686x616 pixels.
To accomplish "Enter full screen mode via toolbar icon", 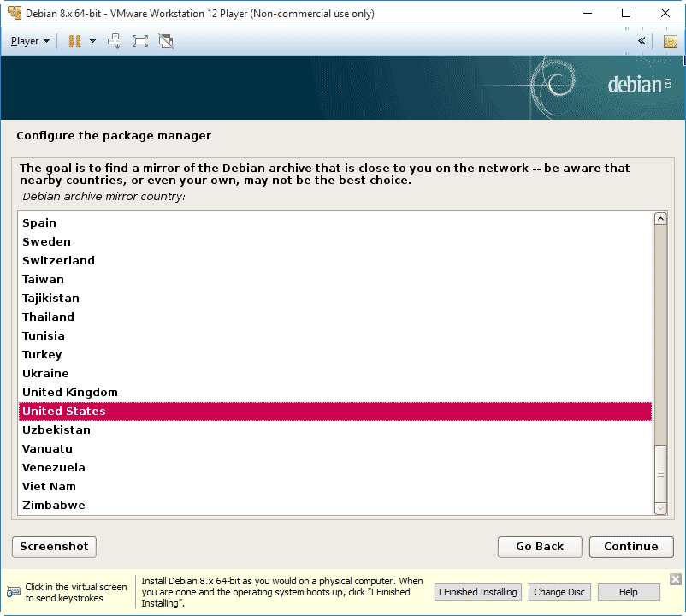I will 140,41.
